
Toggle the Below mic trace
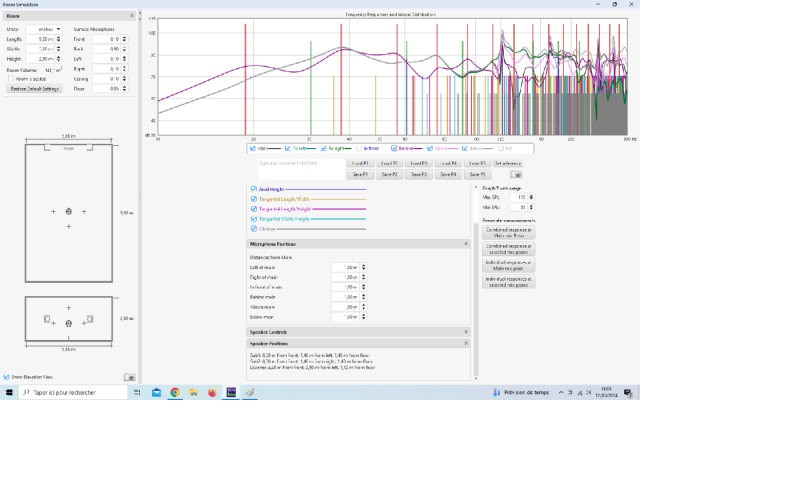click(465, 148)
